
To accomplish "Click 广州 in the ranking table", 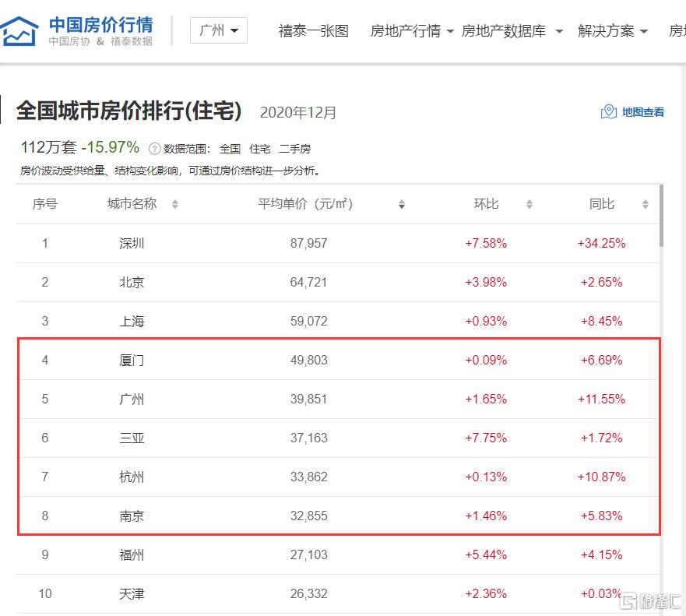I will point(132,399).
